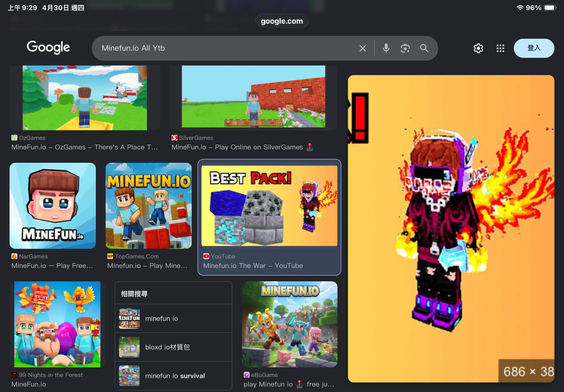Open the eBuGame MINEFUN.IO thumbnail
The width and height of the screenshot is (564, 392).
coord(289,324)
